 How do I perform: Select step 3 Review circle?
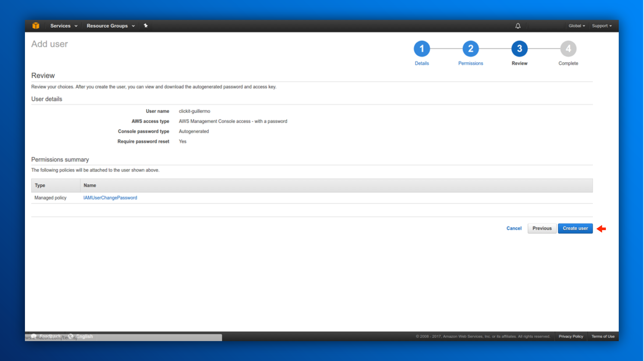tap(519, 49)
